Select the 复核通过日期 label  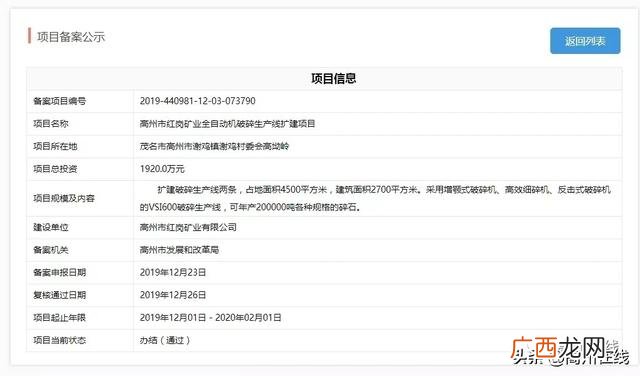click(x=60, y=295)
